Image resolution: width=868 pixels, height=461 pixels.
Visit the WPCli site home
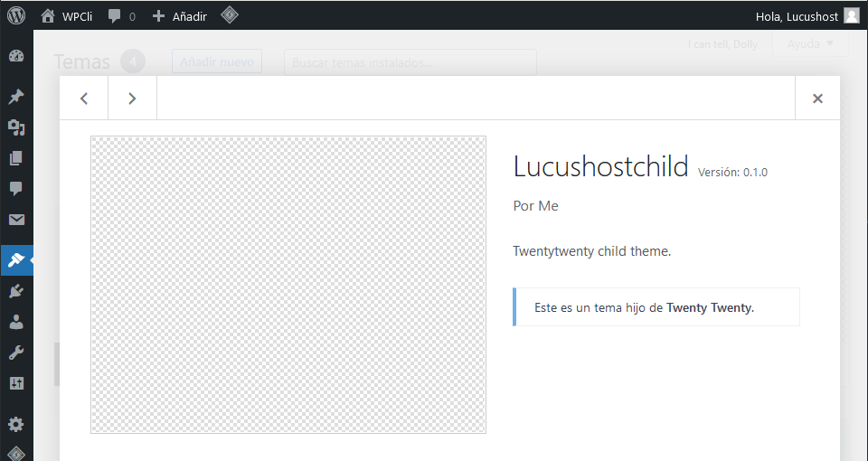pyautogui.click(x=66, y=16)
